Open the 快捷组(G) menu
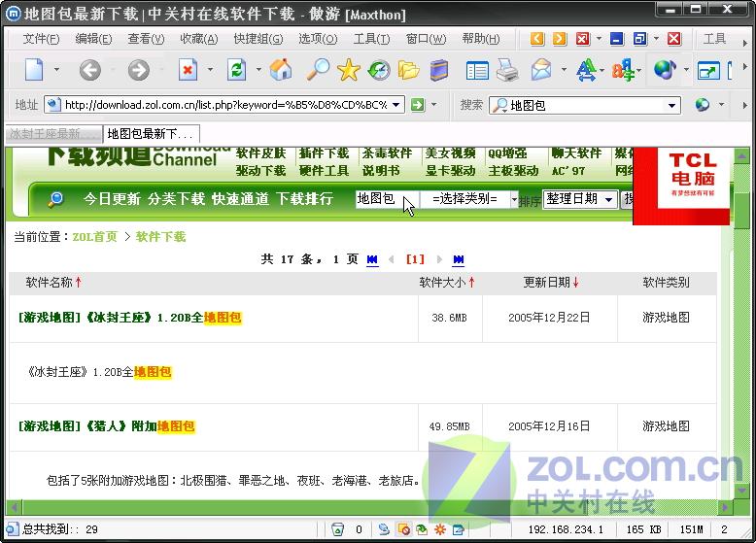The image size is (756, 543). pyautogui.click(x=258, y=39)
